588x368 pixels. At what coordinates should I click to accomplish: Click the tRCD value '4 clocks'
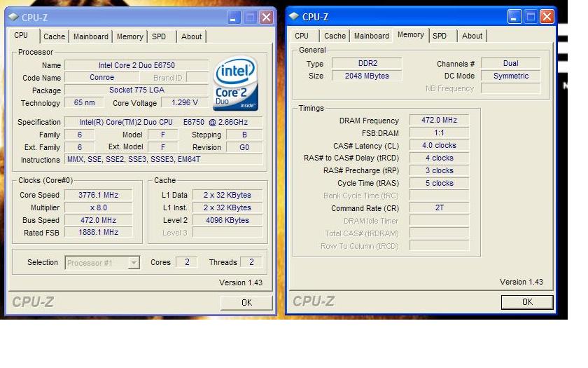coord(439,158)
